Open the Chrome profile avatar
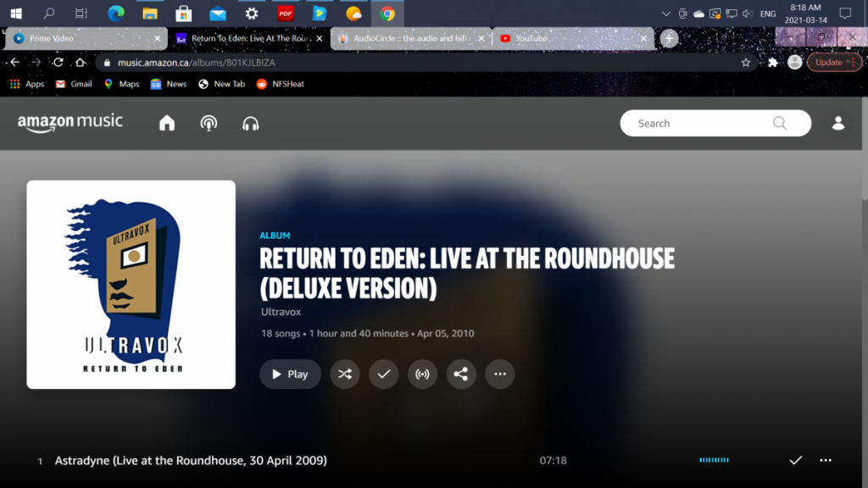Image resolution: width=868 pixels, height=488 pixels. [795, 62]
